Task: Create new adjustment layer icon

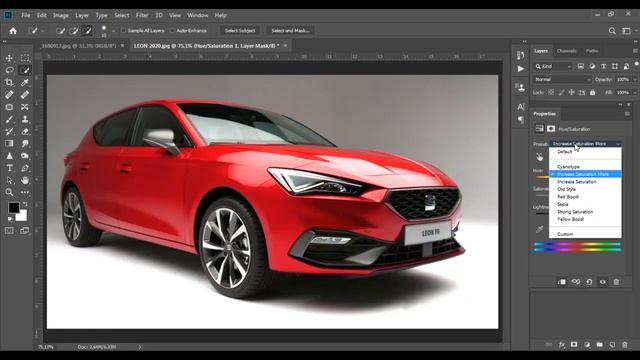Action: [587, 345]
